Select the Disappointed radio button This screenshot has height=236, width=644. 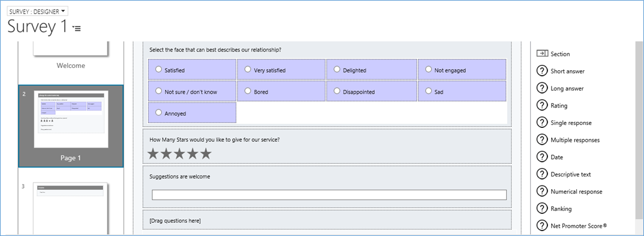(337, 91)
